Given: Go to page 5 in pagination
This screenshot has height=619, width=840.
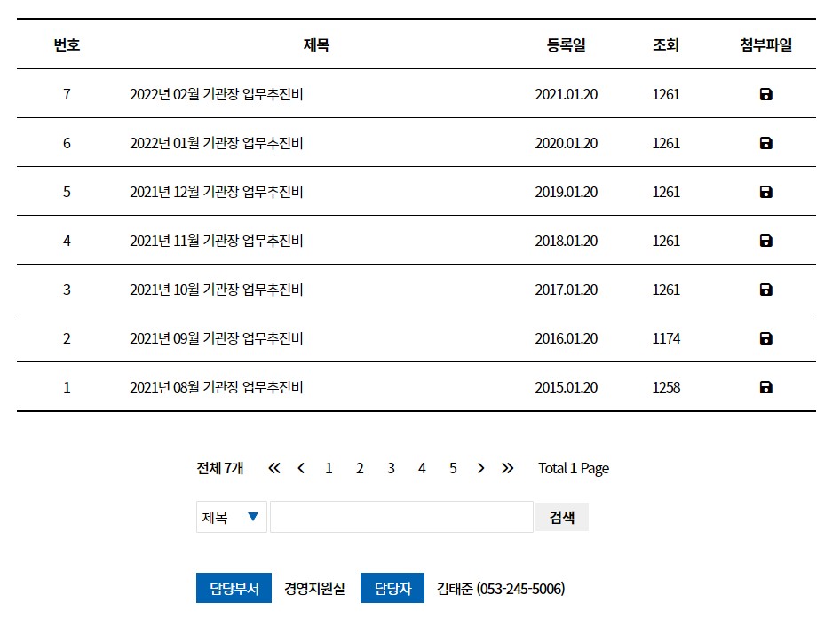Looking at the screenshot, I should [453, 468].
